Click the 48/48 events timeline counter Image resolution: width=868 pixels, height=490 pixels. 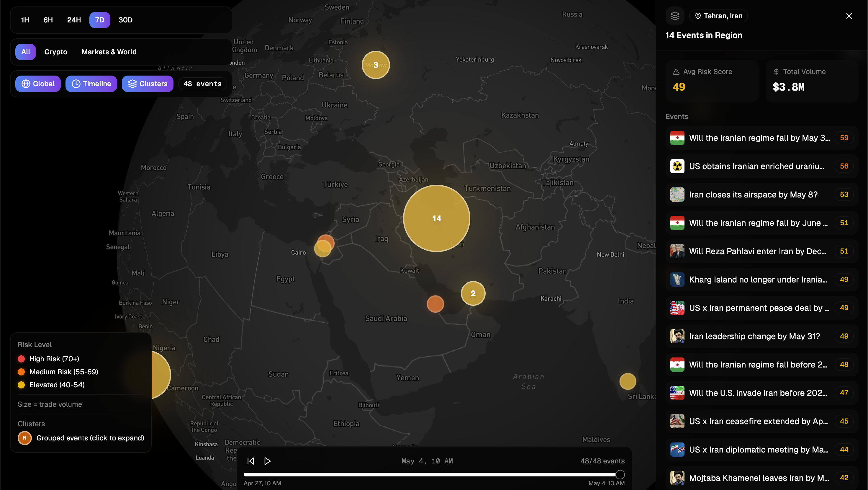602,461
